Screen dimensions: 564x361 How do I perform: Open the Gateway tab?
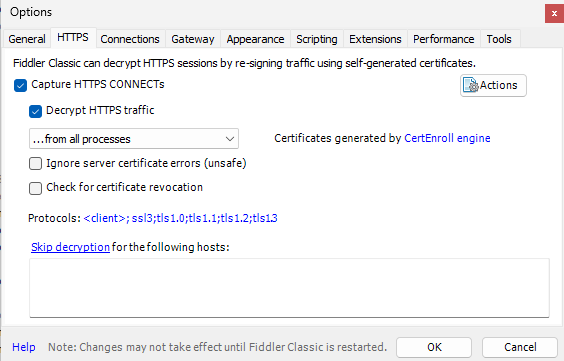pyautogui.click(x=193, y=39)
